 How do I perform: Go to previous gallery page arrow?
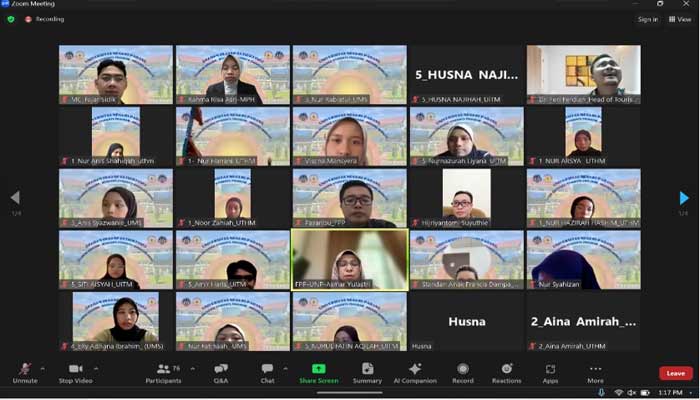[15, 198]
